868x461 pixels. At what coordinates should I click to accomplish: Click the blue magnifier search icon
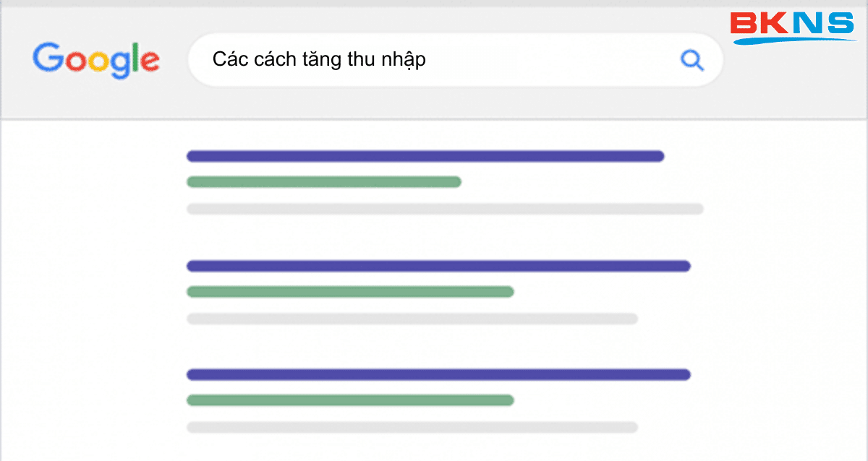point(692,61)
